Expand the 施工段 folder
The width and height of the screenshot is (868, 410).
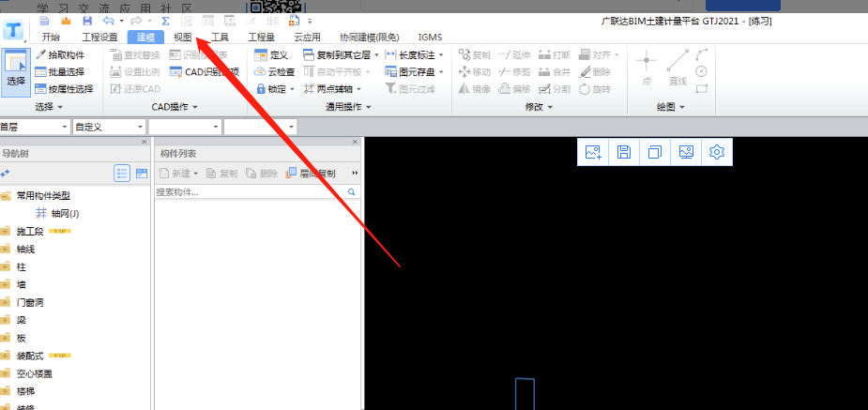pos(6,232)
